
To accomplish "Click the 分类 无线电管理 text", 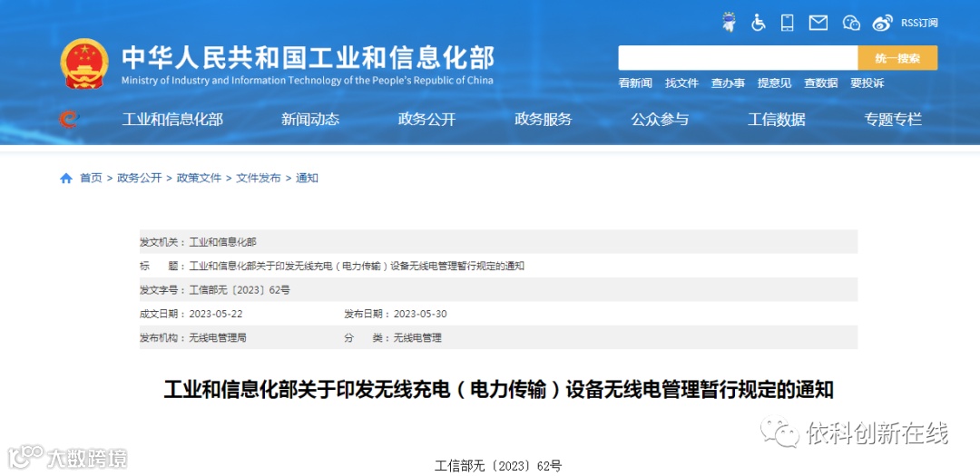I will click(416, 338).
